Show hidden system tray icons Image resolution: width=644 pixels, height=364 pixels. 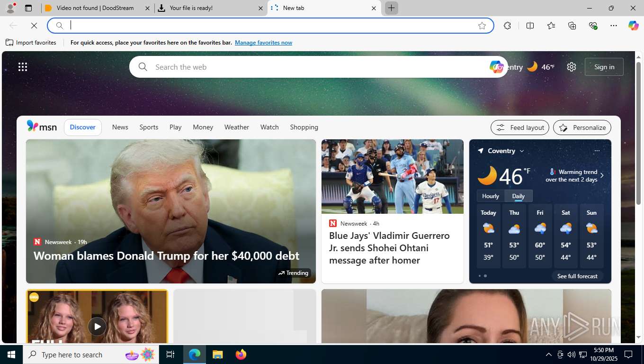tap(549, 355)
